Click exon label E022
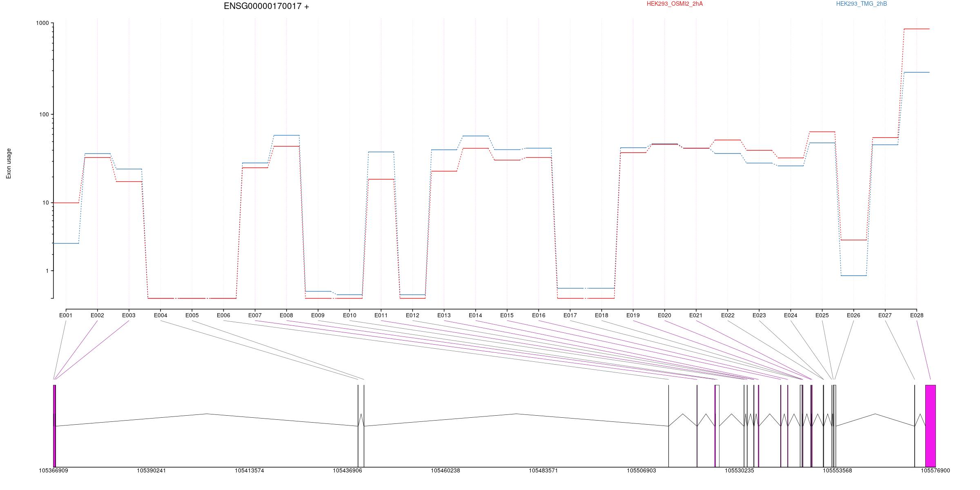The width and height of the screenshot is (980, 490). coord(728,315)
